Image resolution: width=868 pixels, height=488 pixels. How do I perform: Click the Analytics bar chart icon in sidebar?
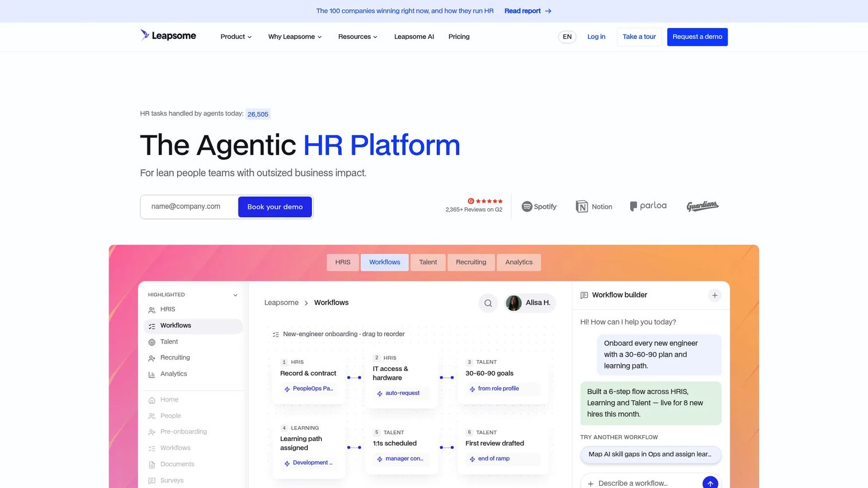point(152,374)
